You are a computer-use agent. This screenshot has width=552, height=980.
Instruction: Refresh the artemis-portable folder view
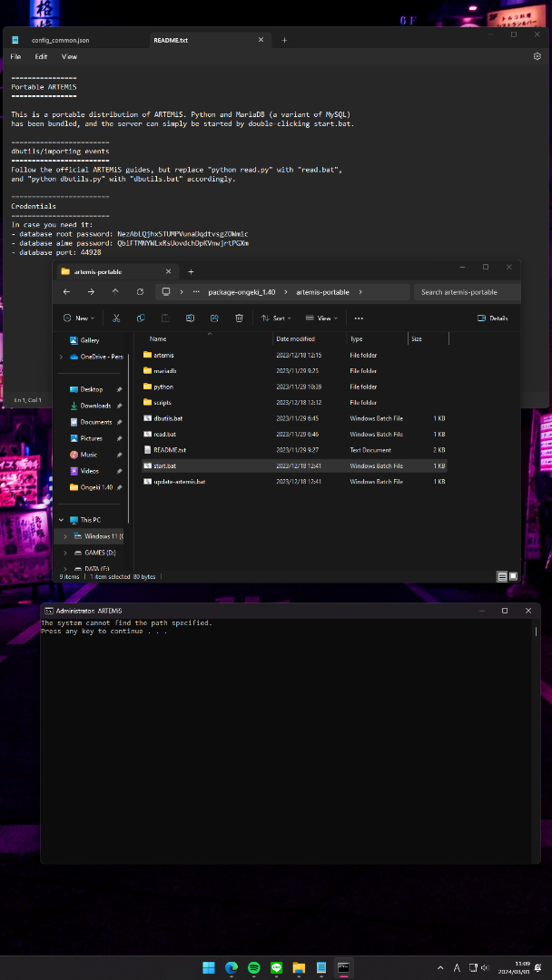click(140, 292)
